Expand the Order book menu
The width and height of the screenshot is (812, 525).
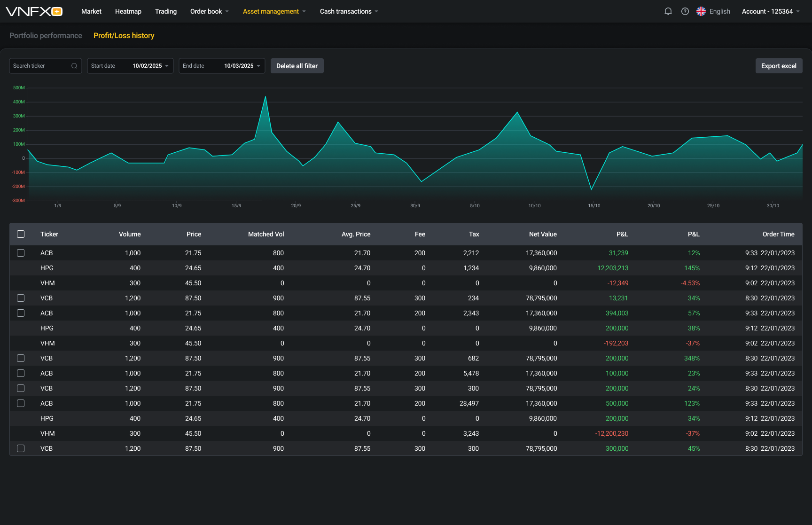click(209, 11)
